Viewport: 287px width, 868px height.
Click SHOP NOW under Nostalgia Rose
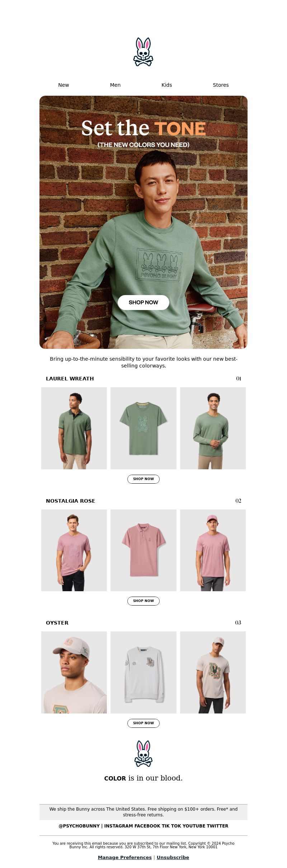[143, 601]
